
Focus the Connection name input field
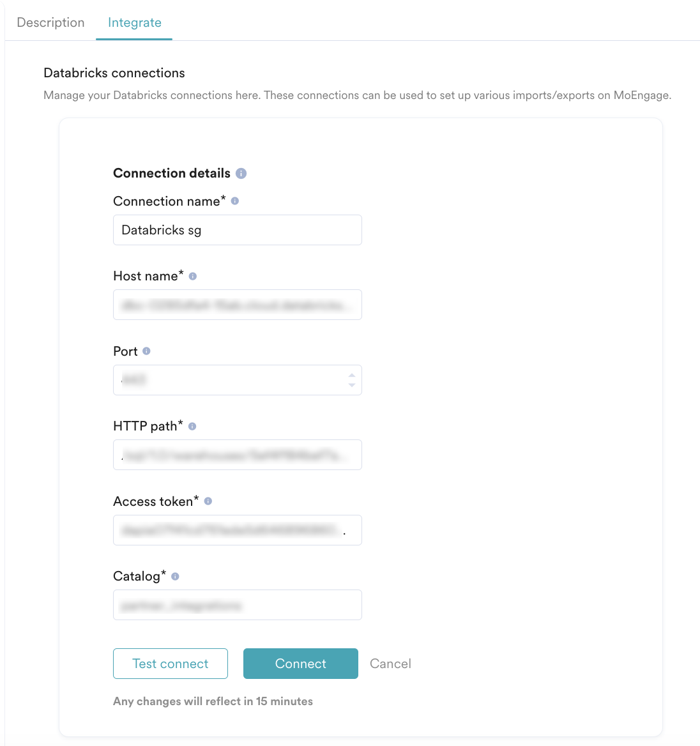pyautogui.click(x=237, y=230)
